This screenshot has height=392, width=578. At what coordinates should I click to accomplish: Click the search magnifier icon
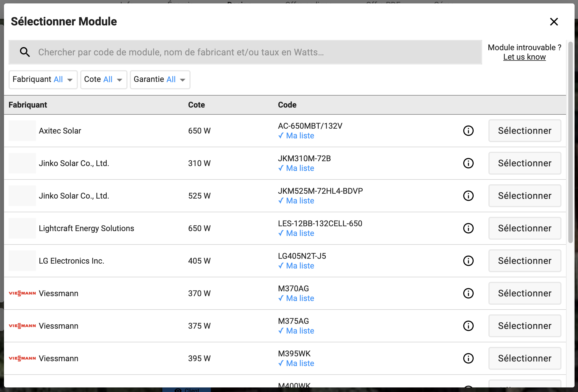[25, 52]
